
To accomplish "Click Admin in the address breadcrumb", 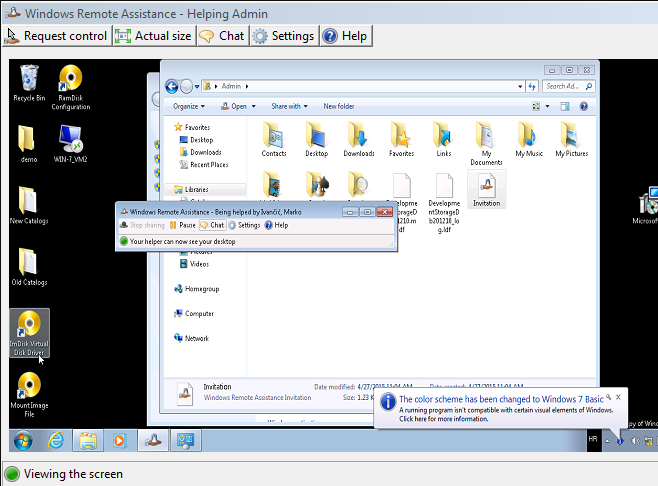I will click(x=231, y=86).
